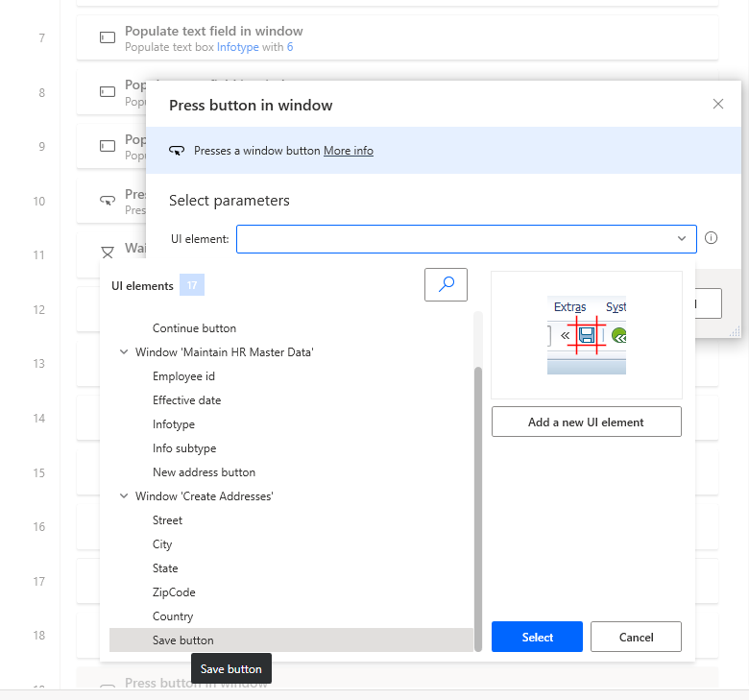749x700 pixels.
Task: Select Street element
Action: tap(168, 519)
